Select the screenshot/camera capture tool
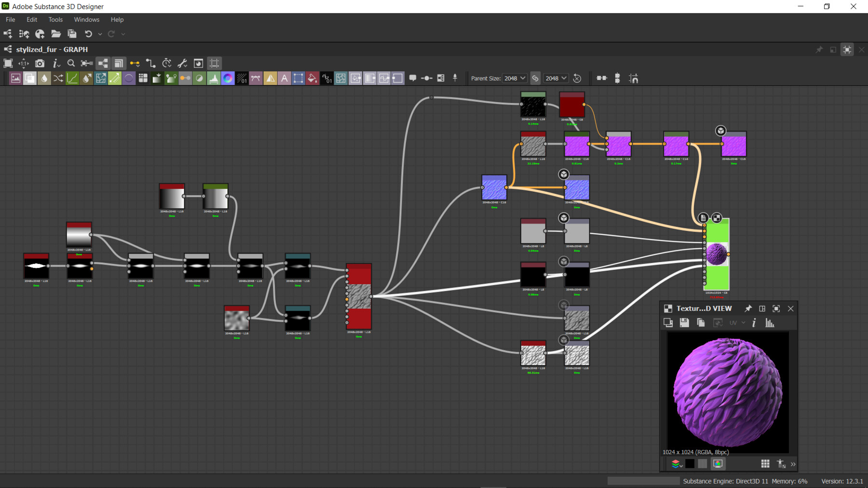This screenshot has height=488, width=868. coord(40,63)
